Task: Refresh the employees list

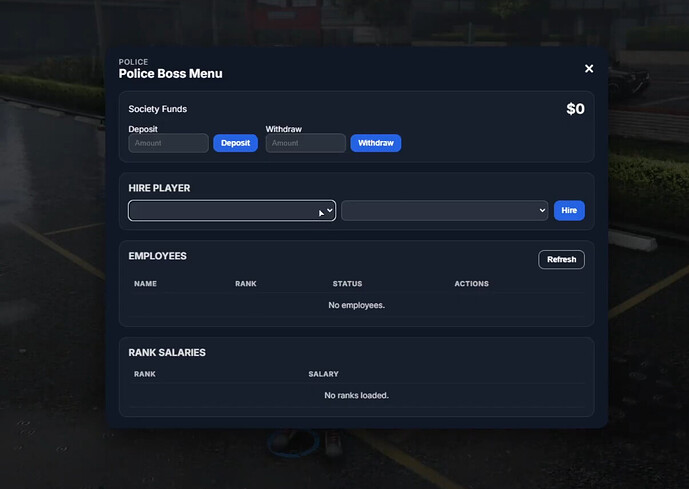Action: point(561,260)
